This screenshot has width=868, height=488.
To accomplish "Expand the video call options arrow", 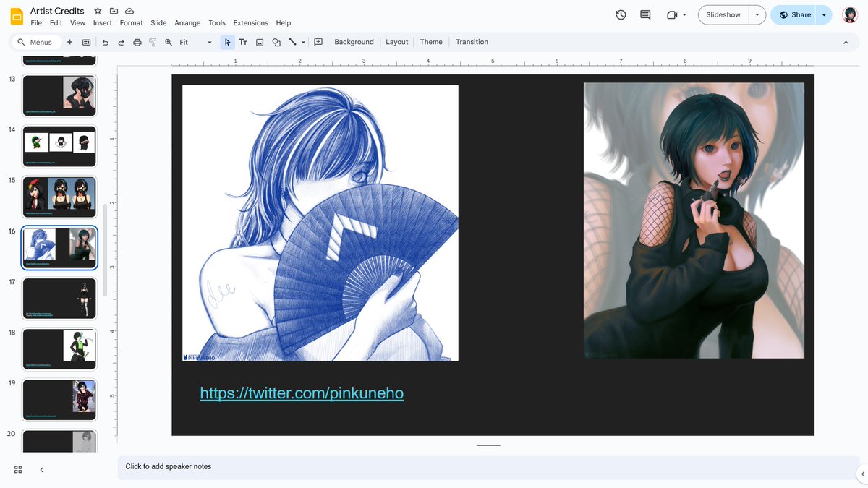I will (x=684, y=14).
